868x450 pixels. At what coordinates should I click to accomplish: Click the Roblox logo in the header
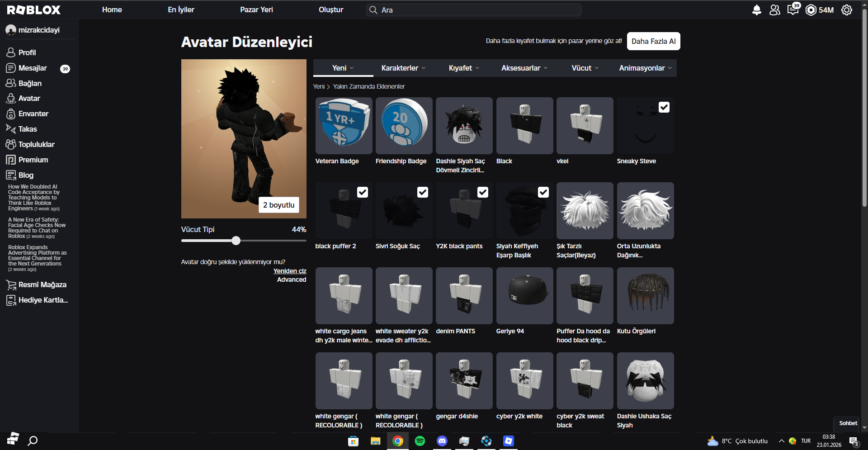(x=34, y=9)
